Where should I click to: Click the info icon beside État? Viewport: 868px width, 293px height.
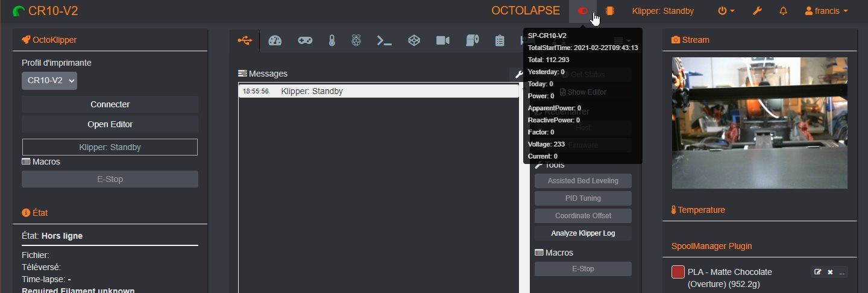[26, 213]
